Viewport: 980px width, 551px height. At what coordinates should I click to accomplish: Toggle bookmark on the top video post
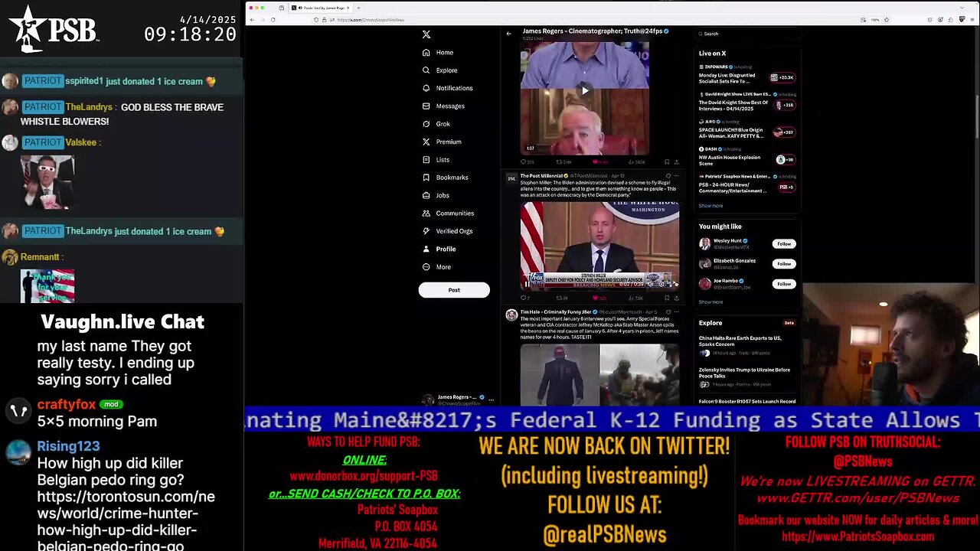pos(667,162)
